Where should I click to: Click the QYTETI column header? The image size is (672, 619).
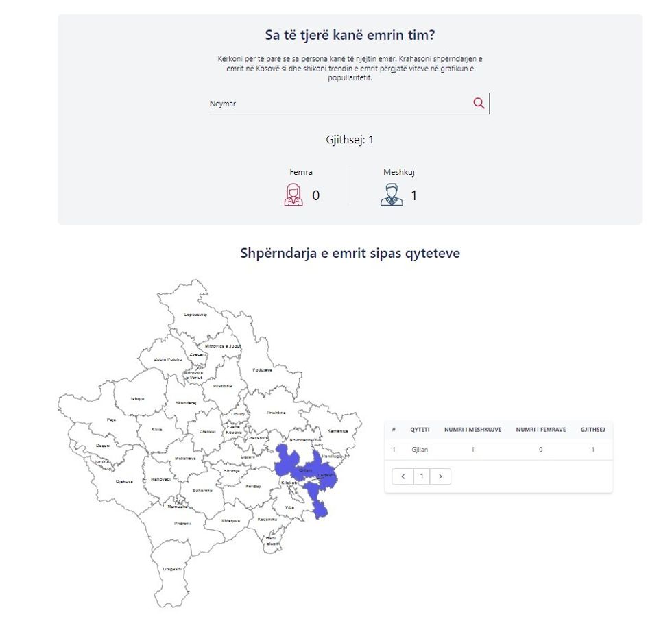point(420,430)
